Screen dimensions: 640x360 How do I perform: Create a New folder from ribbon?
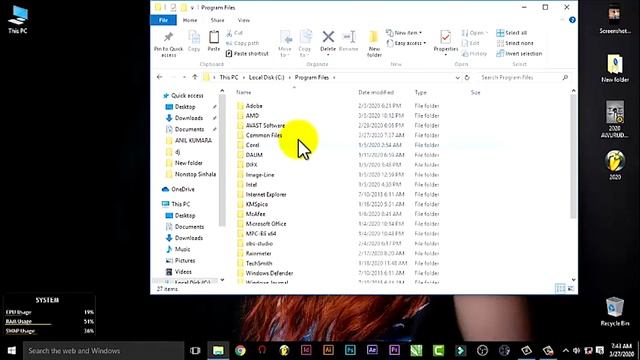click(x=374, y=43)
